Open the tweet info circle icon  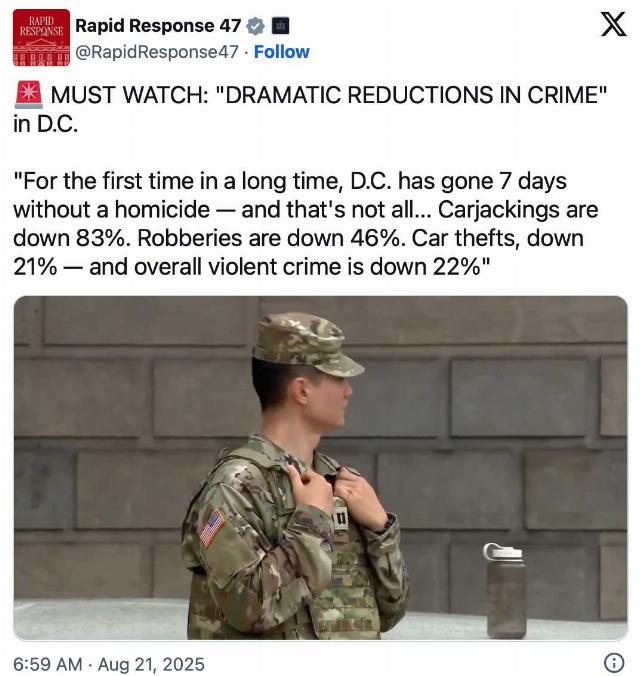pyautogui.click(x=614, y=662)
